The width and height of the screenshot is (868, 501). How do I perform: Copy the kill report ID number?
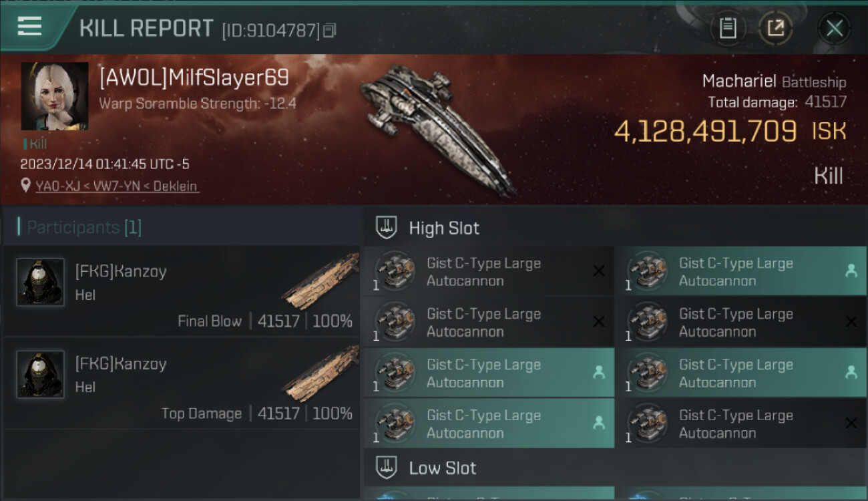tap(330, 30)
